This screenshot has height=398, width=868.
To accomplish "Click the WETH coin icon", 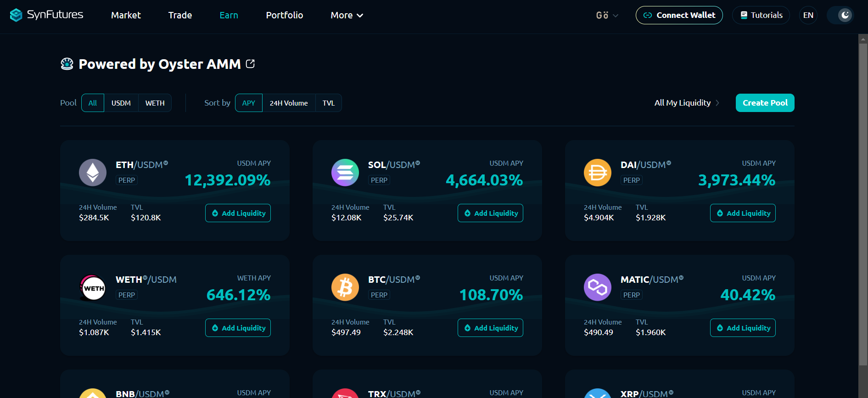I will click(93, 287).
